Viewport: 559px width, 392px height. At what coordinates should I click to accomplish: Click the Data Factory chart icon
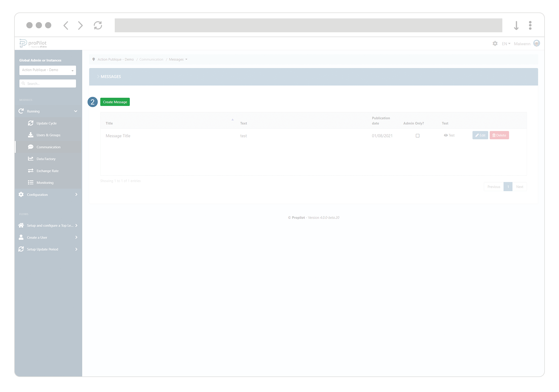point(31,159)
